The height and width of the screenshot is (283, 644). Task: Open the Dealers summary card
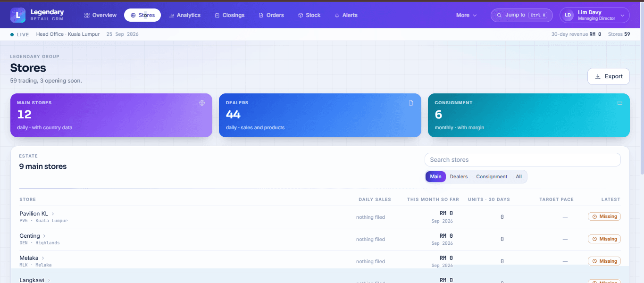click(x=320, y=115)
